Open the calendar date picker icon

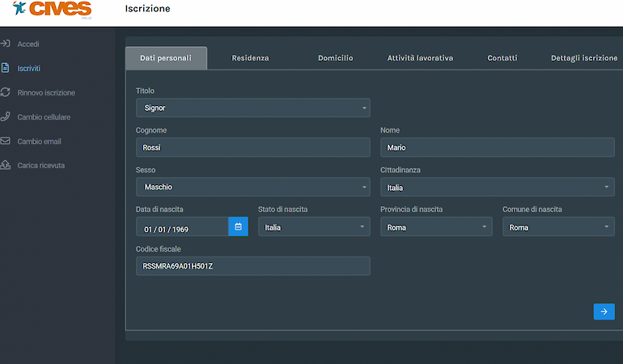238,226
